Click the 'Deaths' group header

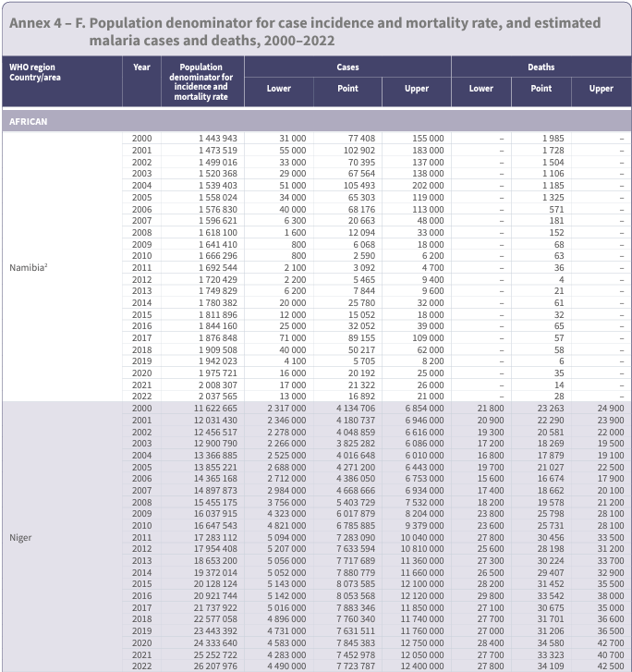(x=541, y=67)
